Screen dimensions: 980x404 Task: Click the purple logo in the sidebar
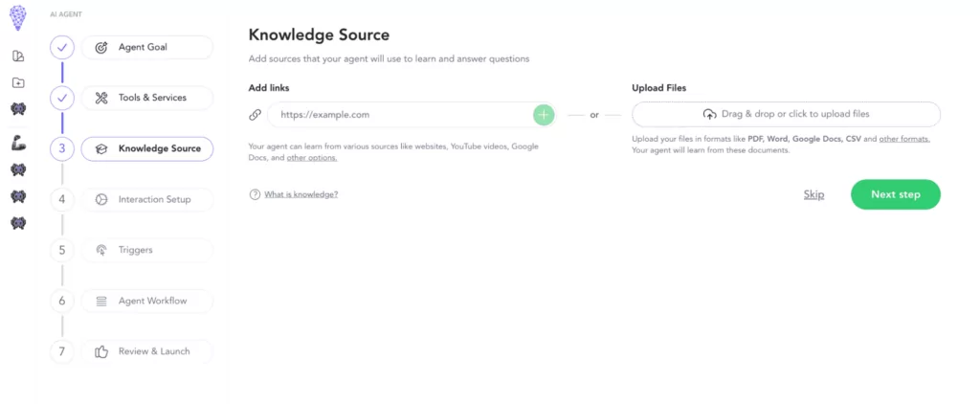[x=18, y=18]
